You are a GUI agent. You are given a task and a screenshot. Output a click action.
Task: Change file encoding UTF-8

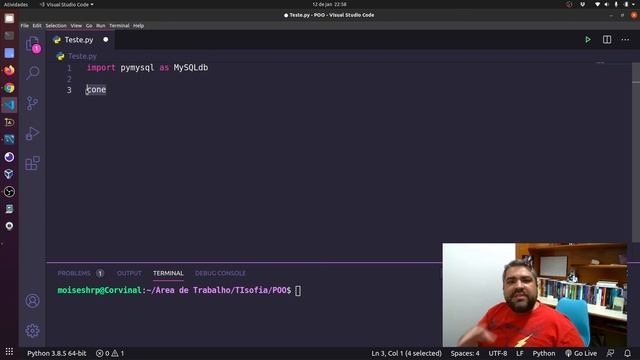pyautogui.click(x=498, y=353)
